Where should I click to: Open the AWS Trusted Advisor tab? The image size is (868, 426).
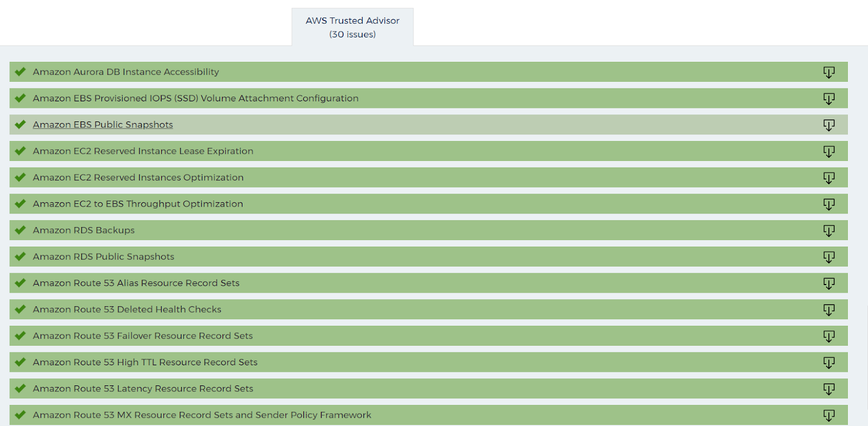(x=353, y=27)
